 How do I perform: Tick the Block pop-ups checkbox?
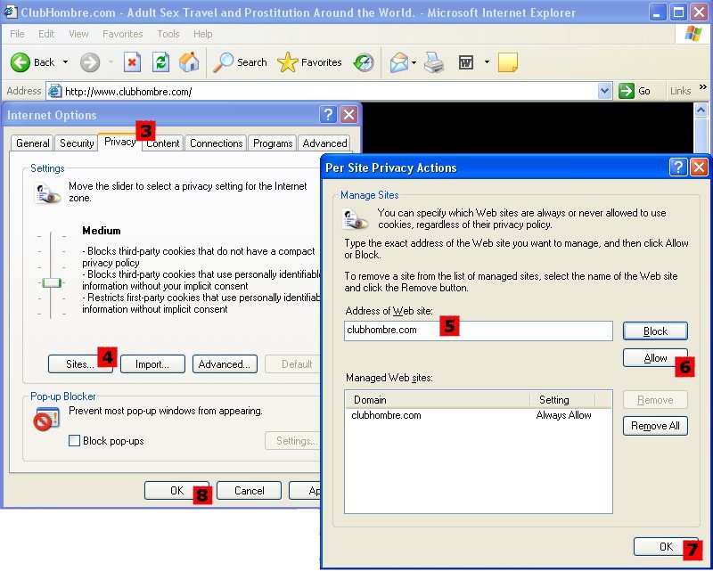(74, 440)
